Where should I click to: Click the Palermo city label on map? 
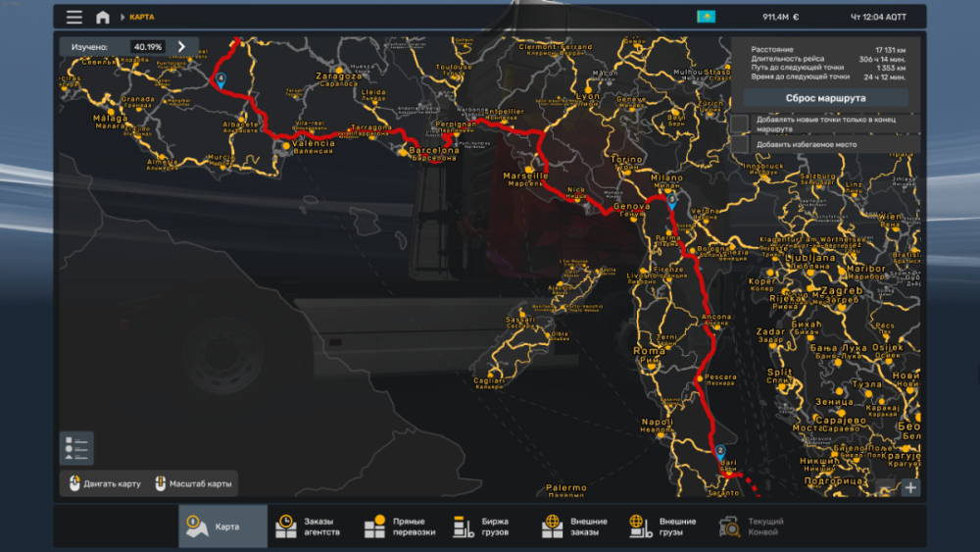click(x=566, y=487)
